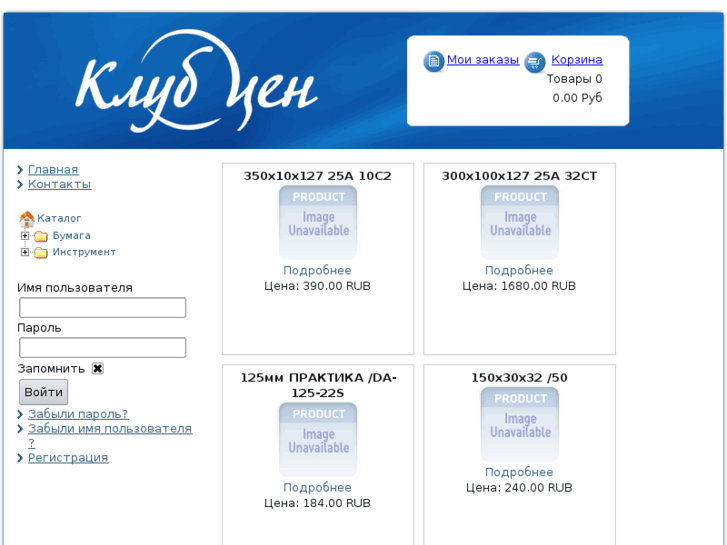Click Подробнее under 125мм ПРАКТИКА product

click(x=318, y=487)
